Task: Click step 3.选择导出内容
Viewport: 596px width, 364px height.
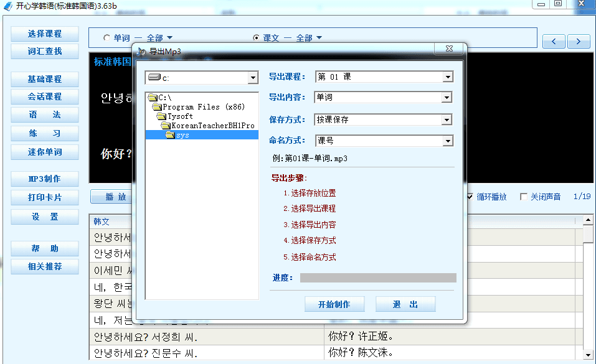Action: click(x=310, y=225)
